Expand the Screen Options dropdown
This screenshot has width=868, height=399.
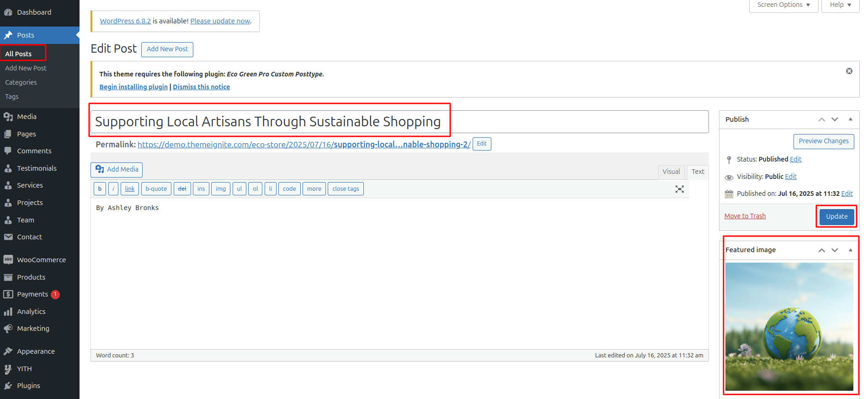tap(783, 5)
